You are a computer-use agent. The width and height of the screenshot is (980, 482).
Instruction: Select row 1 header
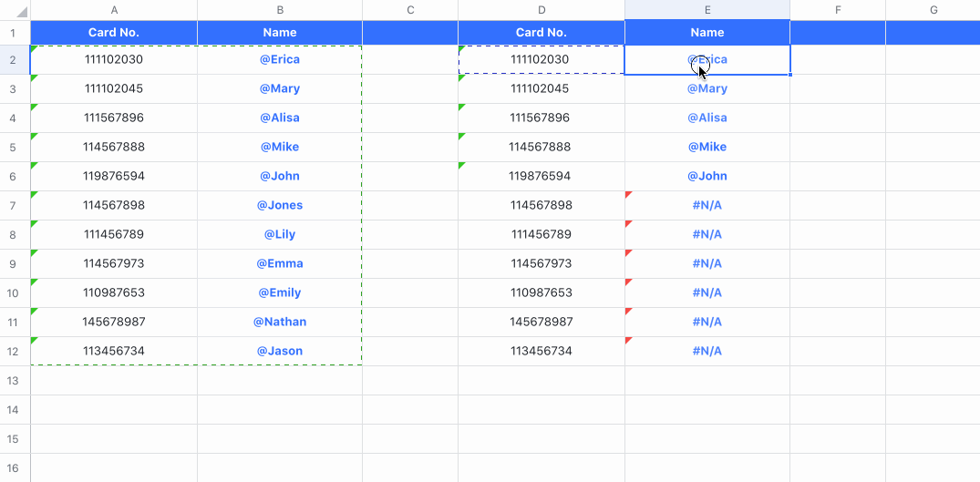pos(15,33)
